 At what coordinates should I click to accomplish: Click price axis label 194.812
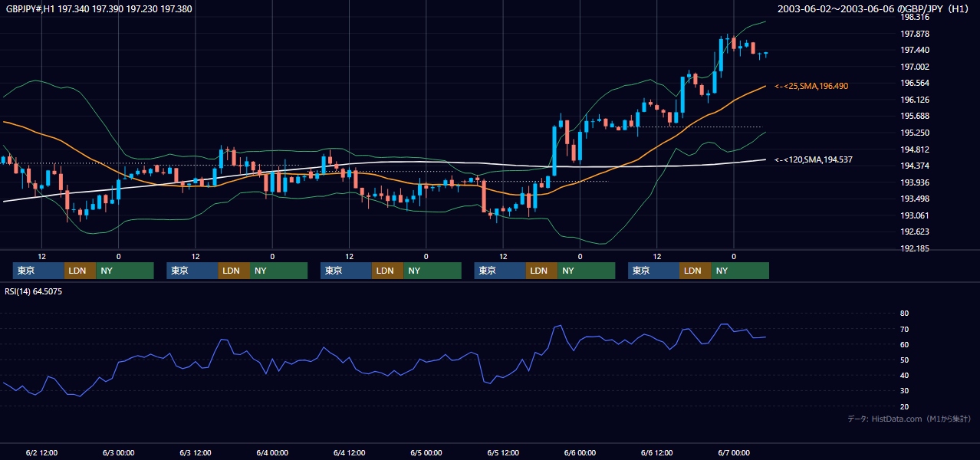coord(915,149)
